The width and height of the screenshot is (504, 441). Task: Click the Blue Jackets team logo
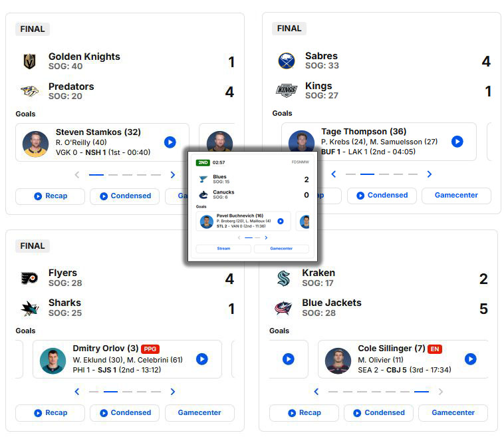pos(283,308)
